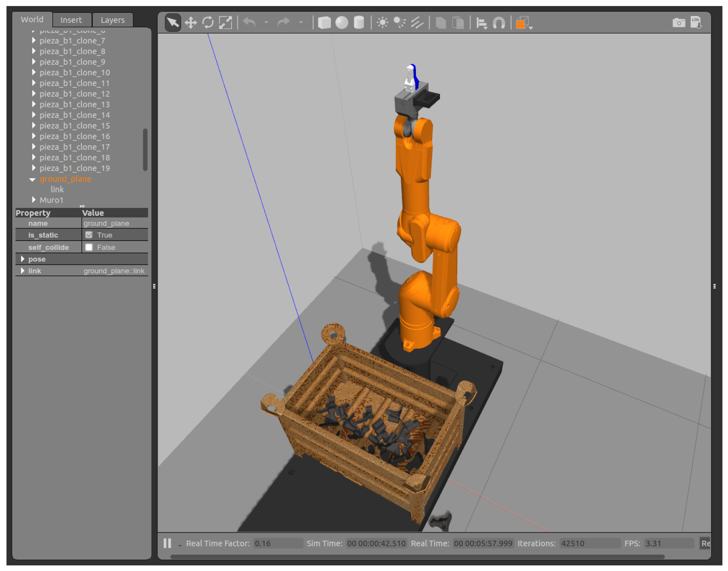Toggle the is_static checkbox
The width and height of the screenshot is (728, 571).
click(89, 235)
